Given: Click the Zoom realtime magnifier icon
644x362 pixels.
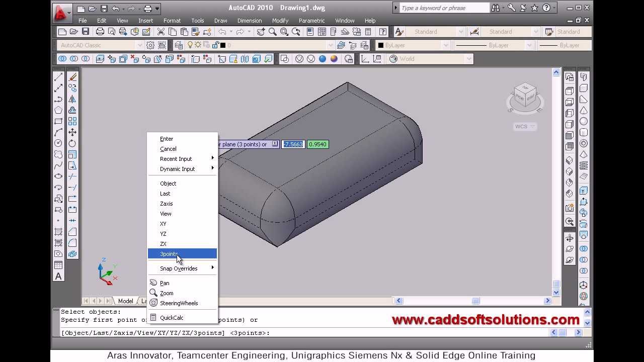Looking at the screenshot, I should click(x=273, y=32).
